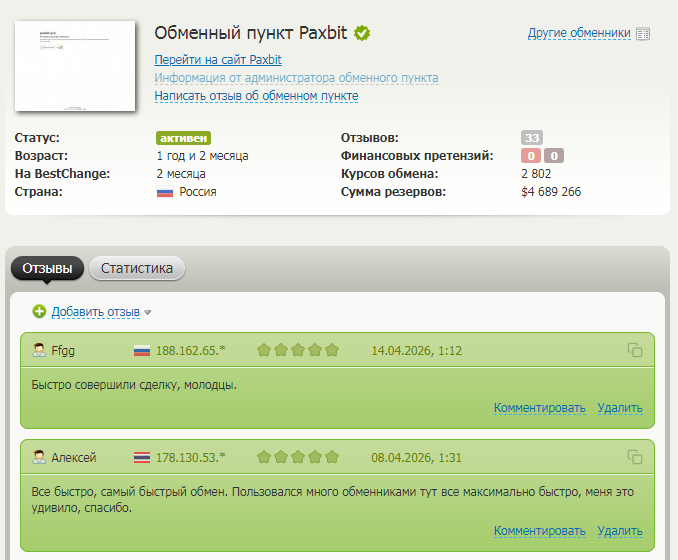Viewport: 678px width, 560px height.
Task: Click the green verified checkmark beside Paxbit
Action: point(362,33)
